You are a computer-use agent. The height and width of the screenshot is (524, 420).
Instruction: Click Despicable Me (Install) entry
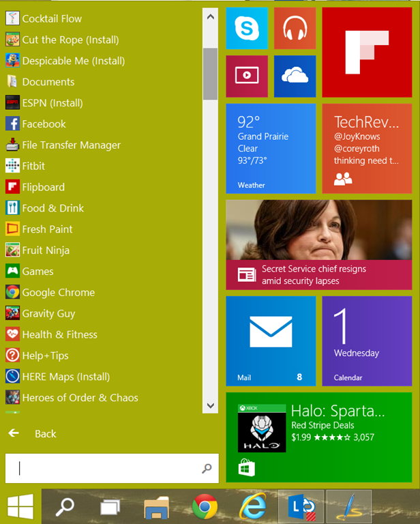(65, 61)
